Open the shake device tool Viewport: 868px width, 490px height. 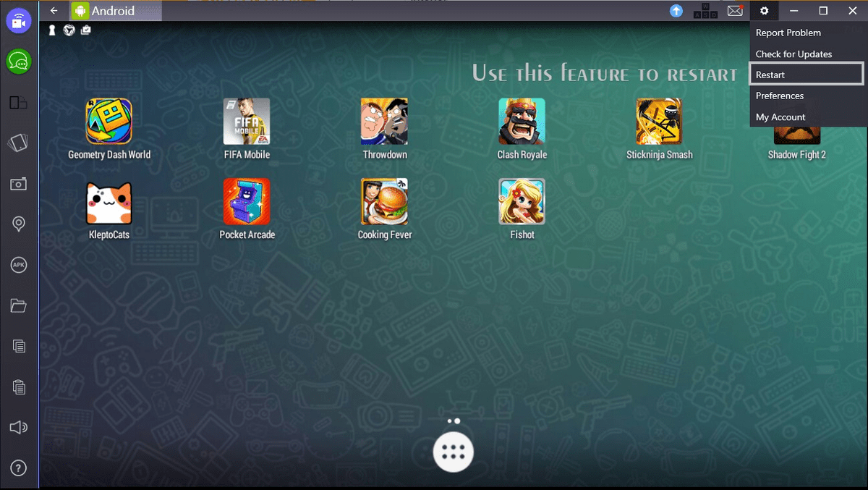18,143
